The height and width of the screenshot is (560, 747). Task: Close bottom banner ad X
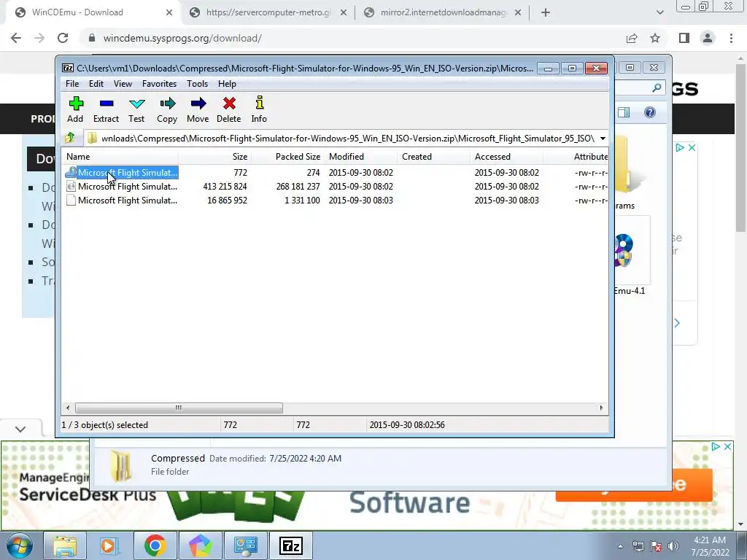point(727,447)
